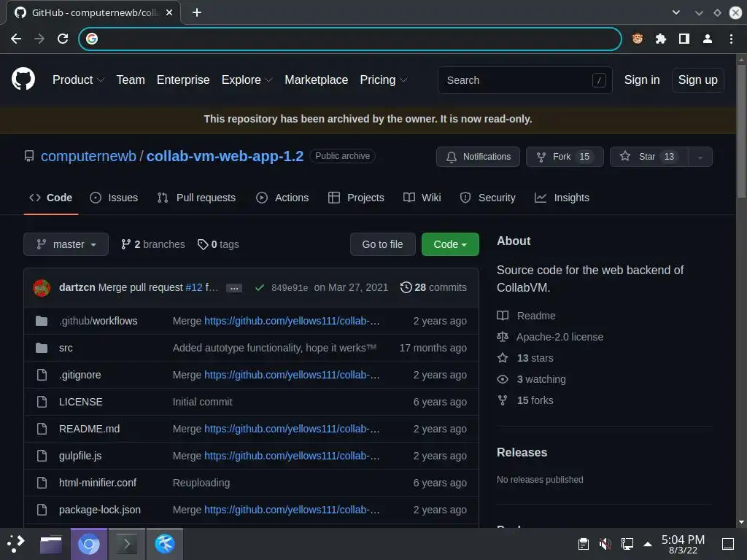Expand commit message ellipsis button
Screen dimensions: 747x560
(x=234, y=288)
